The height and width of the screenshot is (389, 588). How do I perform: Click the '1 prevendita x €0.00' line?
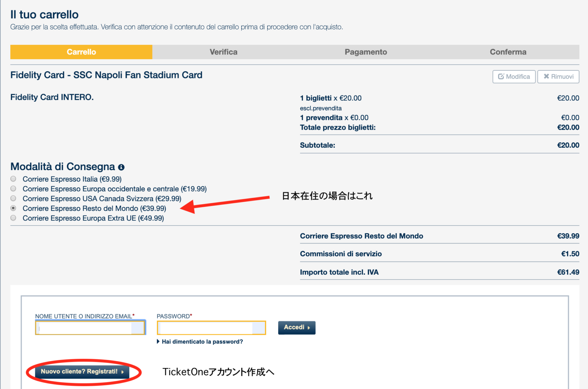[x=334, y=118]
